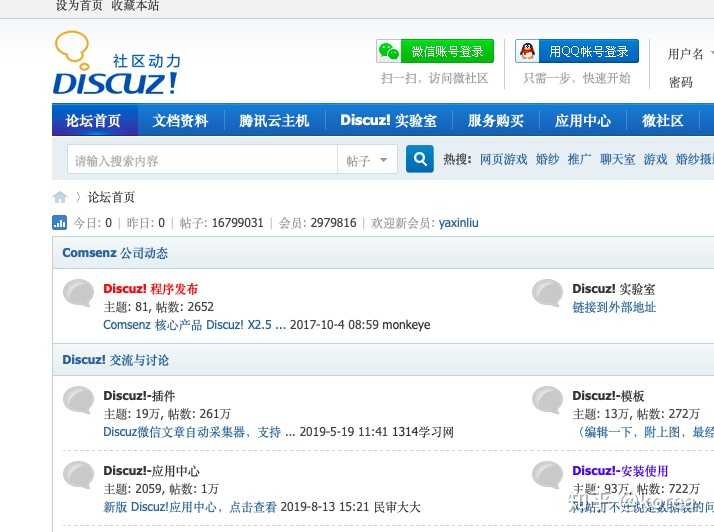Click poster name monkeye
This screenshot has height=532, width=714.
click(x=406, y=325)
